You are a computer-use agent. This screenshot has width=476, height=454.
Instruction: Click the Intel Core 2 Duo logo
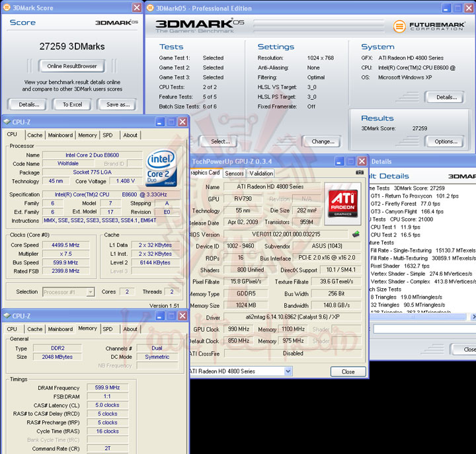tap(161, 167)
